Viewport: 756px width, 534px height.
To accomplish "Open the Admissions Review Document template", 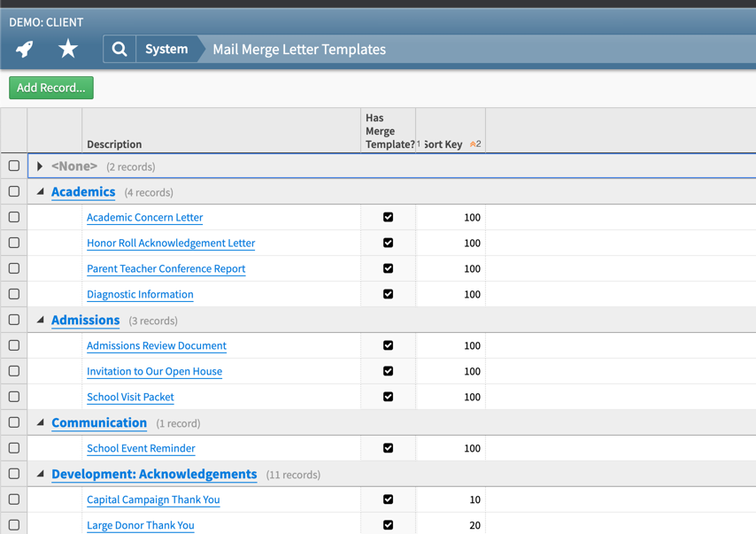I will [156, 346].
